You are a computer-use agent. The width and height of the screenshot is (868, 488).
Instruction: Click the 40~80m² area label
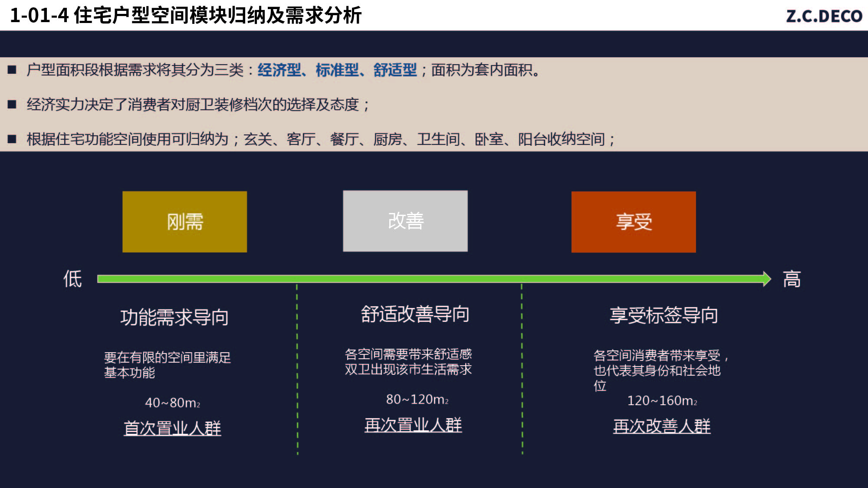172,403
